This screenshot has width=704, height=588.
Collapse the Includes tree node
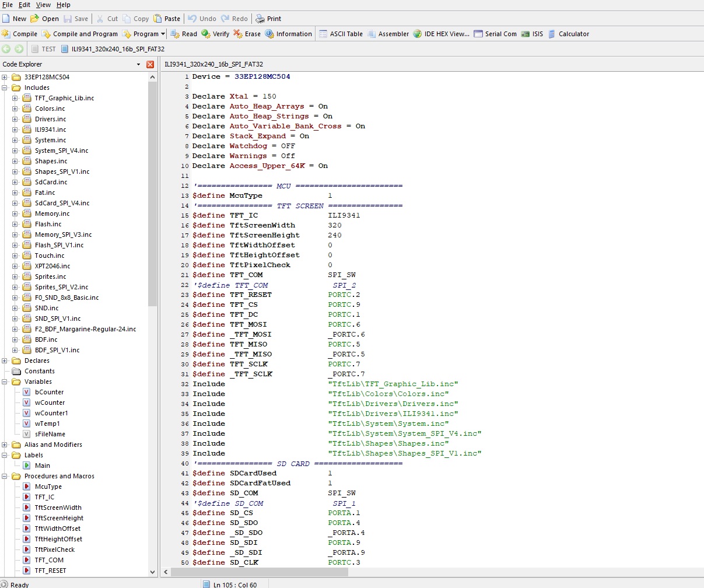[x=5, y=87]
